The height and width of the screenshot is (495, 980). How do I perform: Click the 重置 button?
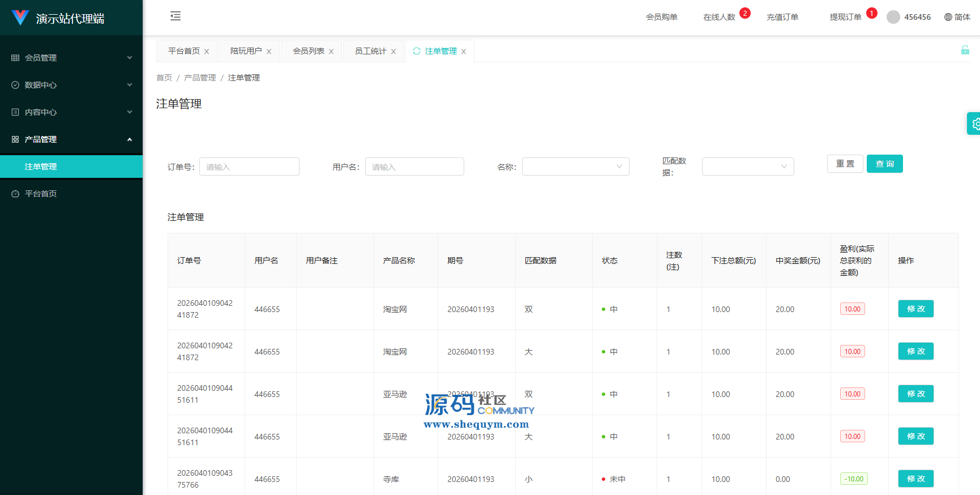point(845,164)
